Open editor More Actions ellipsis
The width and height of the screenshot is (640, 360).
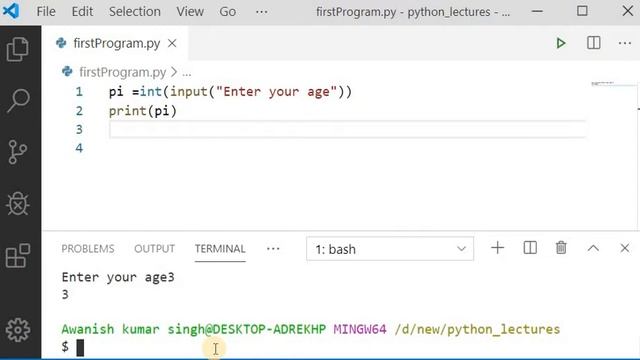click(624, 43)
